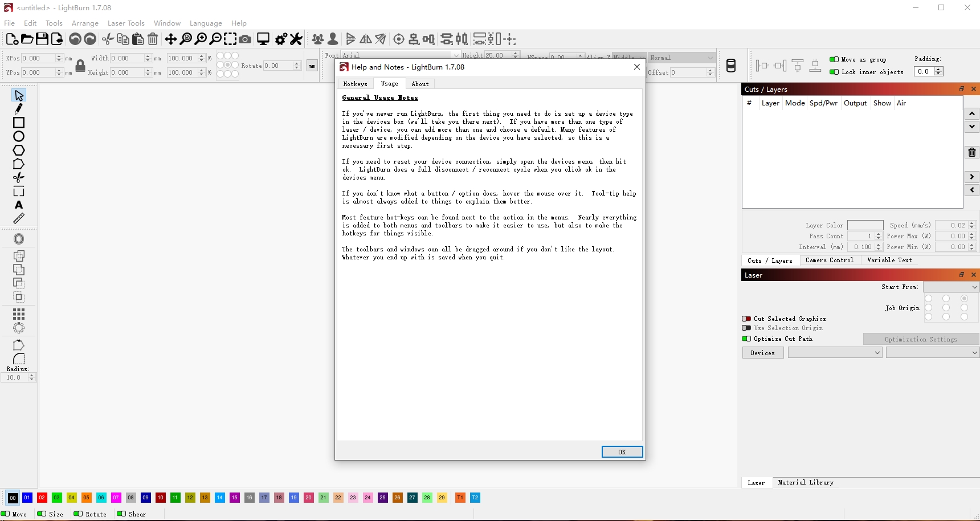Toggle Optimize Cut Path switch

click(x=746, y=339)
